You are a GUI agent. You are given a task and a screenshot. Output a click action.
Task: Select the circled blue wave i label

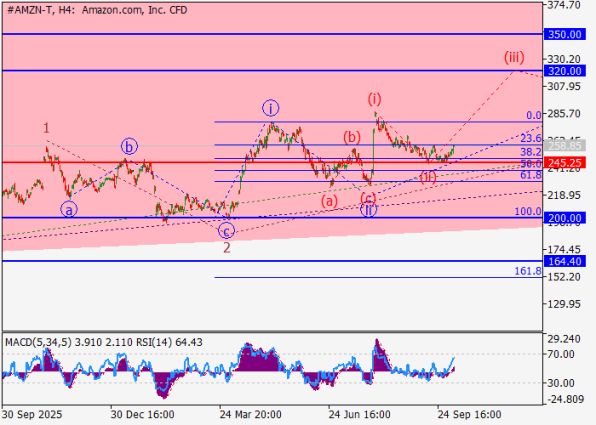[x=271, y=108]
